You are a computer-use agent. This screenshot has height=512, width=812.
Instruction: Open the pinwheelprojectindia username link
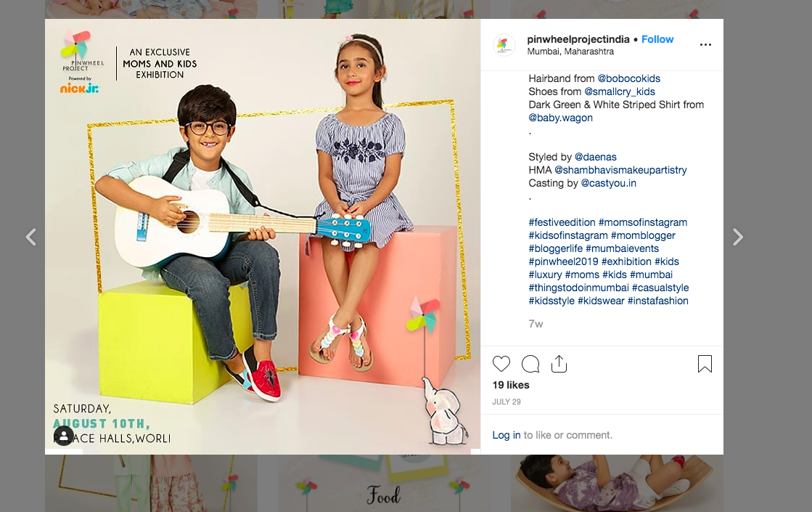(x=578, y=39)
